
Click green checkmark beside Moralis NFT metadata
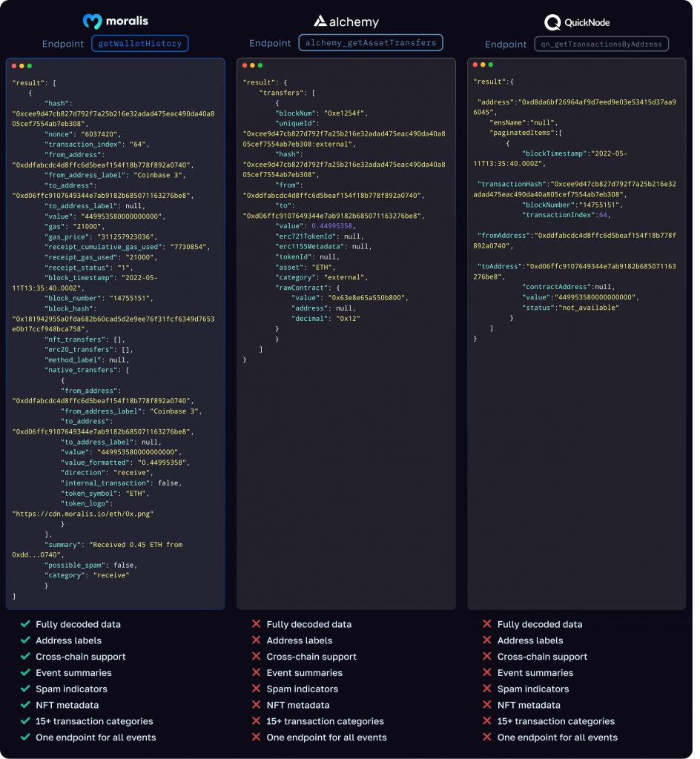point(25,705)
